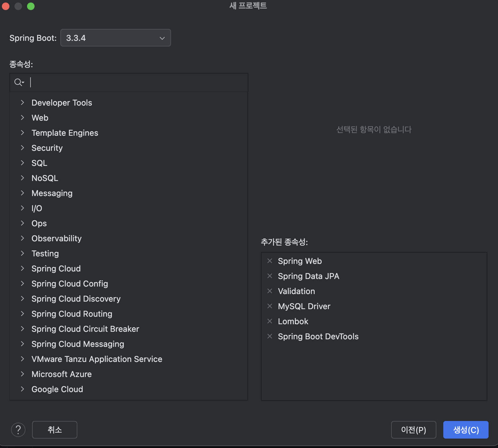Select the SQL row label
The height and width of the screenshot is (448, 498).
point(39,163)
